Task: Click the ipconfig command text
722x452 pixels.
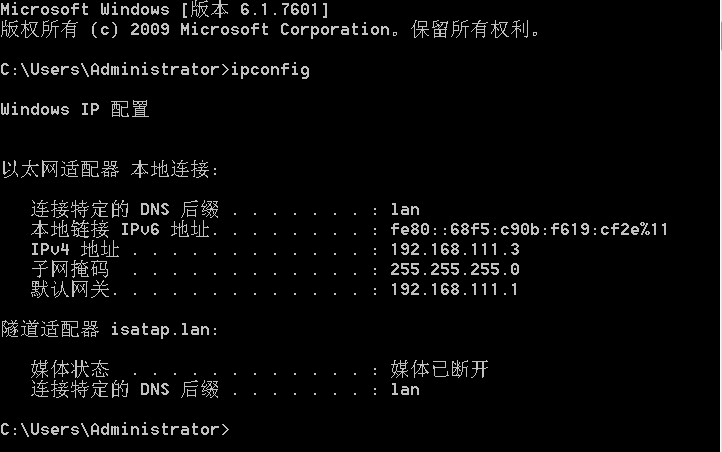Action: (x=270, y=70)
